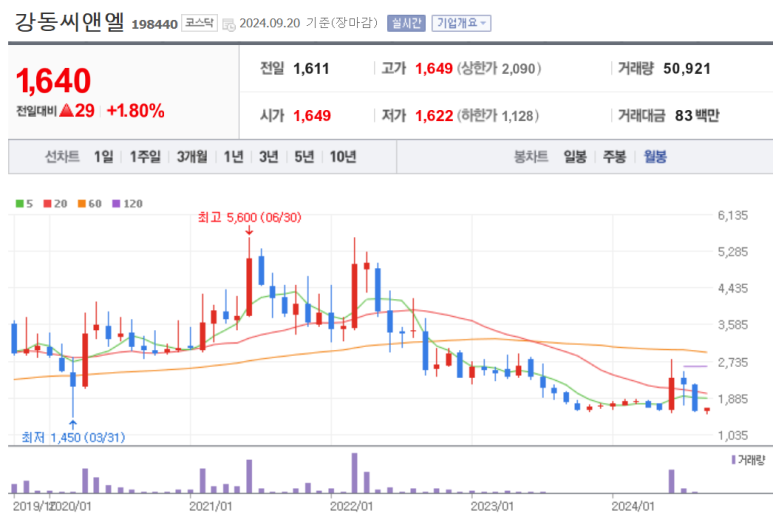Click the red 20 moving average legend swatch
The height and width of the screenshot is (522, 773).
click(x=47, y=204)
